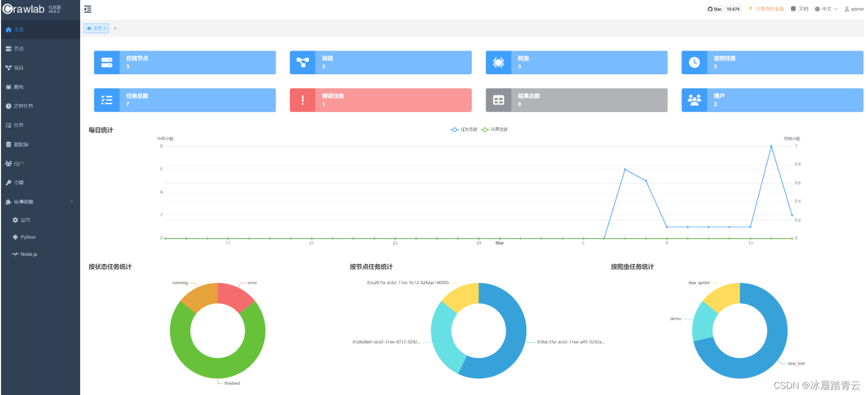Screen dimensions: 868x395
Task: Click the 爬虫 card spider icon
Action: coord(499,62)
